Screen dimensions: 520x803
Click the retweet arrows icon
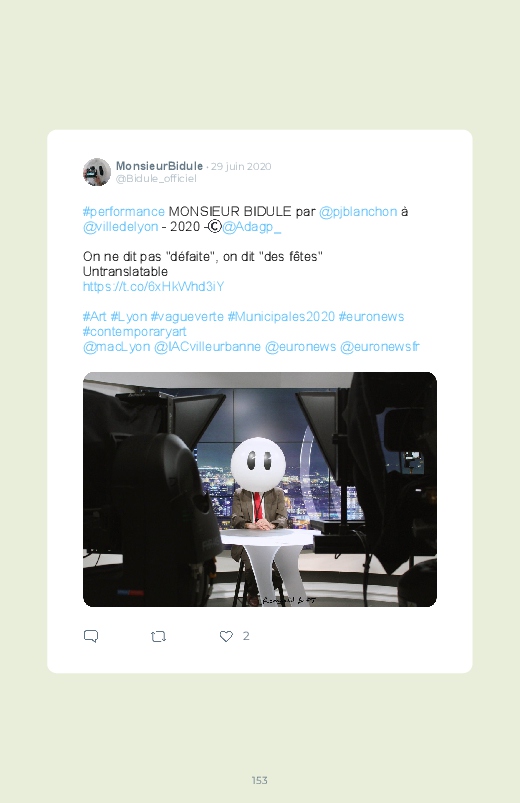tap(158, 637)
